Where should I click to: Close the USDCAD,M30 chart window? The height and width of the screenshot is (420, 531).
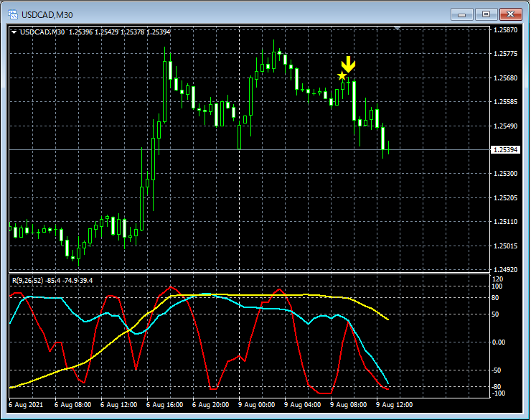coord(510,14)
